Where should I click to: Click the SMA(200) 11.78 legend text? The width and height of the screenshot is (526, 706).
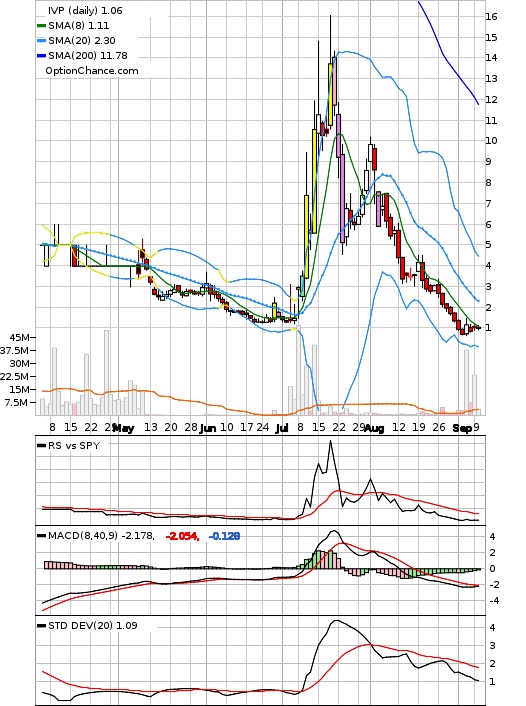click(88, 56)
